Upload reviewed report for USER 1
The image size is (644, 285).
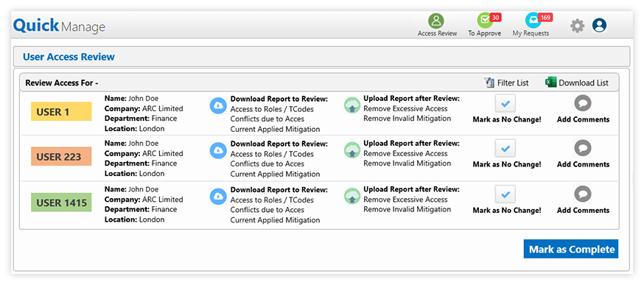pos(352,105)
